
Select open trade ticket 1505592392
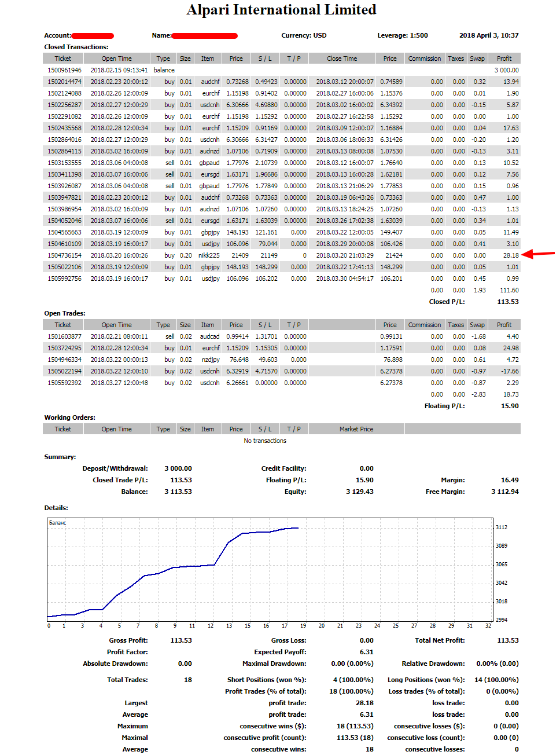pyautogui.click(x=65, y=383)
